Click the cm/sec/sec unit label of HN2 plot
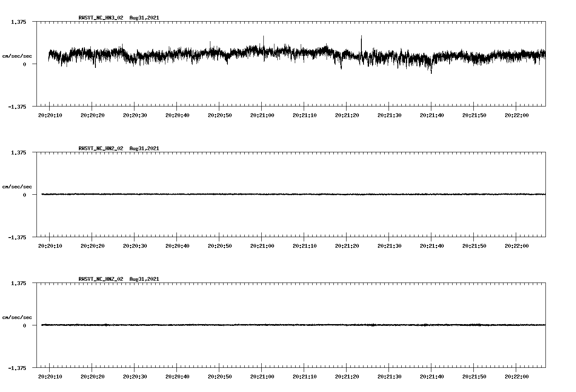576x392 pixels. [17, 187]
